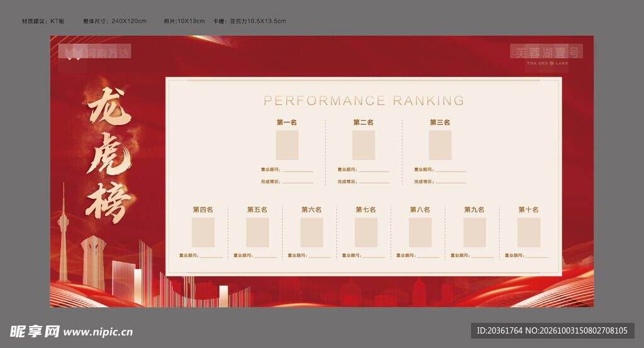Click 置业顾问 blank line under 第六名
The image size is (644, 348).
(320, 257)
